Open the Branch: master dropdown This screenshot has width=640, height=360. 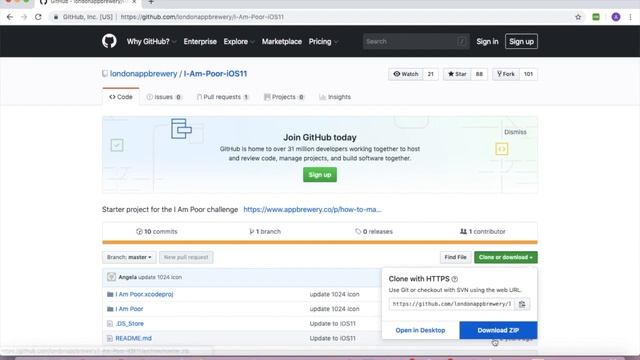coord(129,258)
